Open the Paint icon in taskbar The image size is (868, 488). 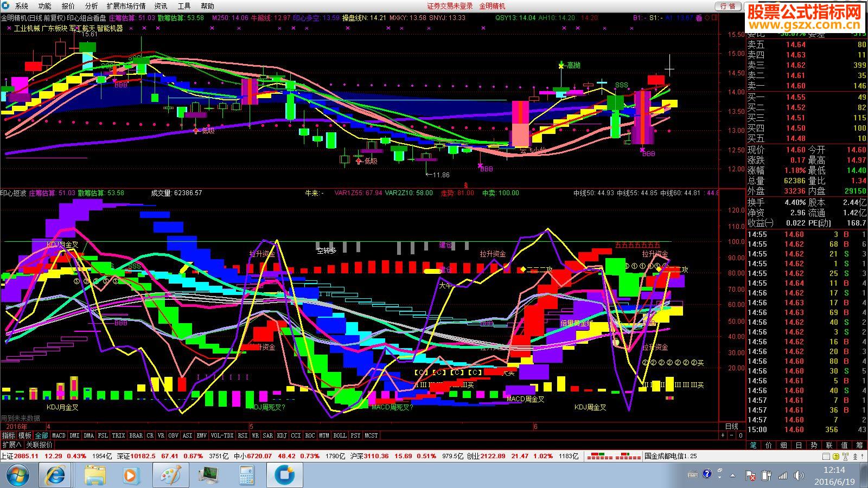[x=171, y=475]
